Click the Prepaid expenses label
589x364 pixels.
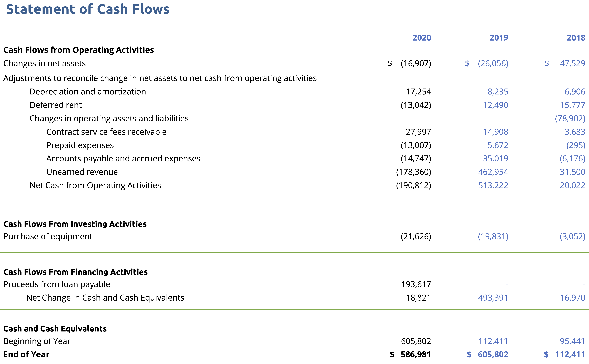(80, 145)
